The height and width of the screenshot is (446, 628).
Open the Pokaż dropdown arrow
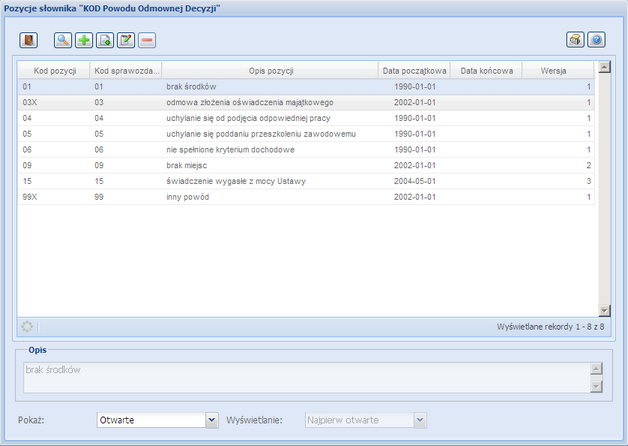(x=211, y=420)
